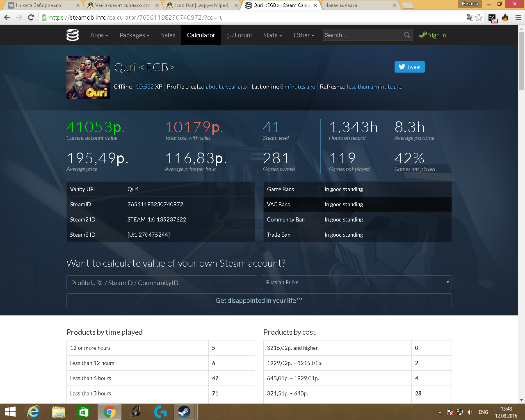This screenshot has width=525, height=420.
Task: Open the headphones app in the taskbar
Action: pyautogui.click(x=135, y=412)
